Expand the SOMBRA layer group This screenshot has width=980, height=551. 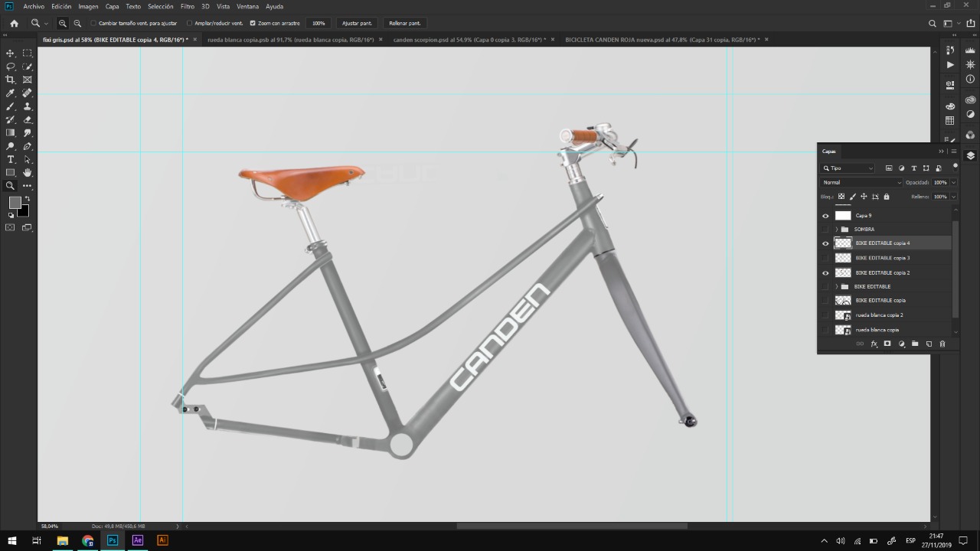click(836, 230)
